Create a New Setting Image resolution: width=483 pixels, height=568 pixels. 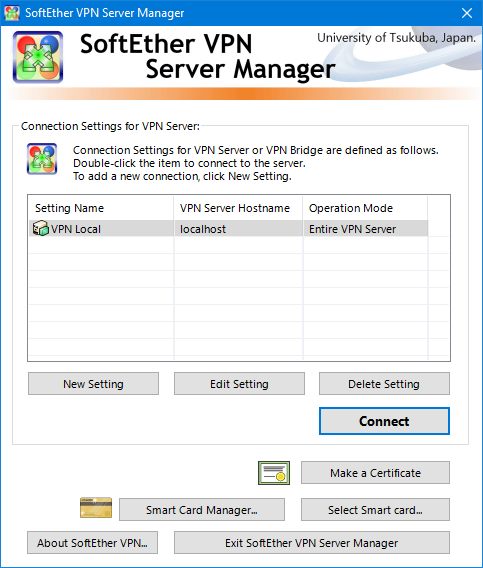[x=93, y=384]
